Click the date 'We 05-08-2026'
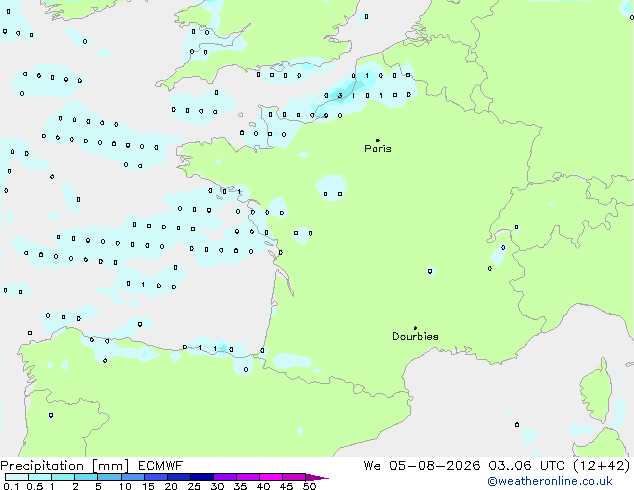This screenshot has height=490, width=634. (422, 466)
